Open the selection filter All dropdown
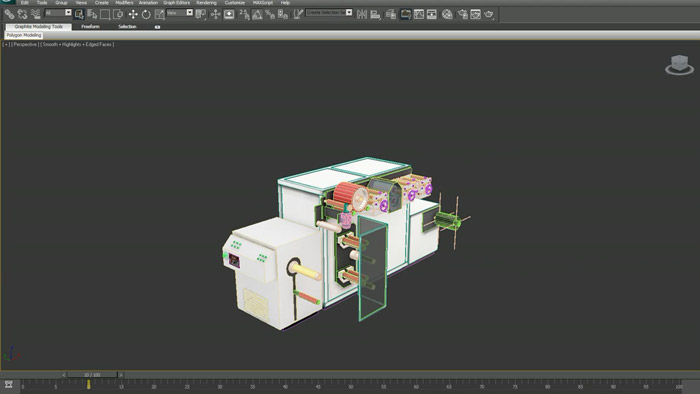 (x=58, y=13)
